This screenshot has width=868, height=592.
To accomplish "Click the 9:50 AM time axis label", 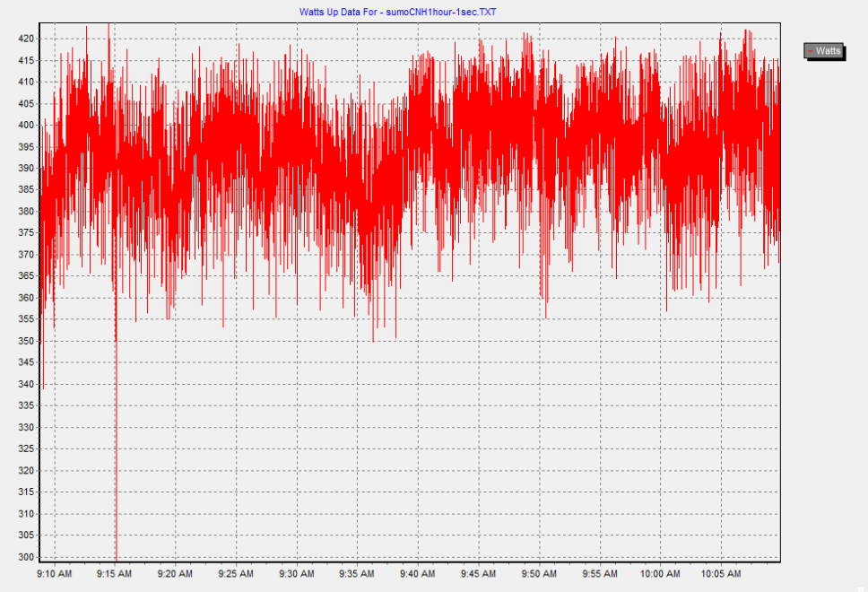I will (539, 574).
